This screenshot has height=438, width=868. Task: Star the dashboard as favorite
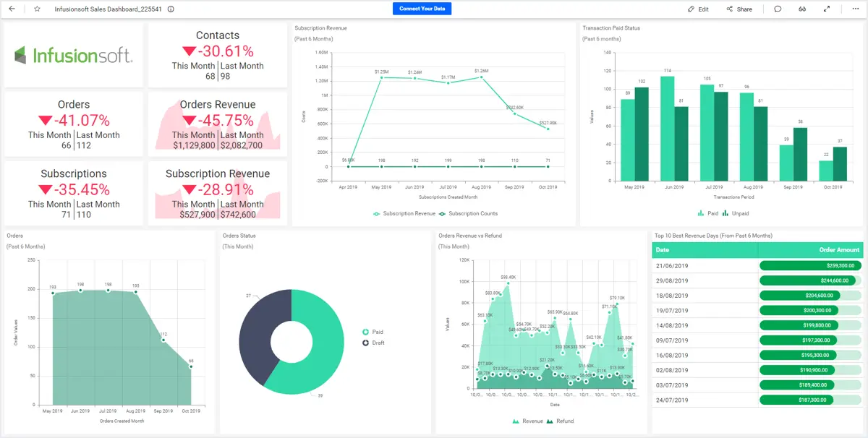[37, 9]
